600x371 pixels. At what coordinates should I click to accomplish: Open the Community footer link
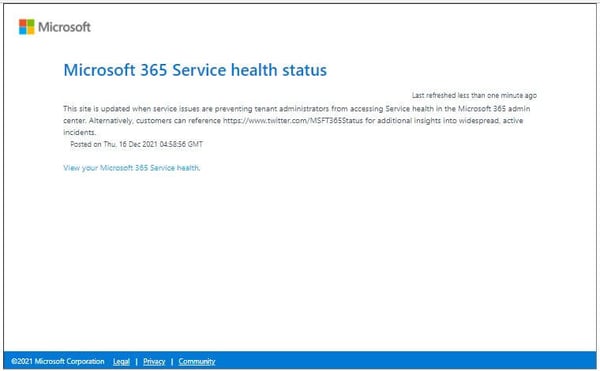tap(197, 361)
